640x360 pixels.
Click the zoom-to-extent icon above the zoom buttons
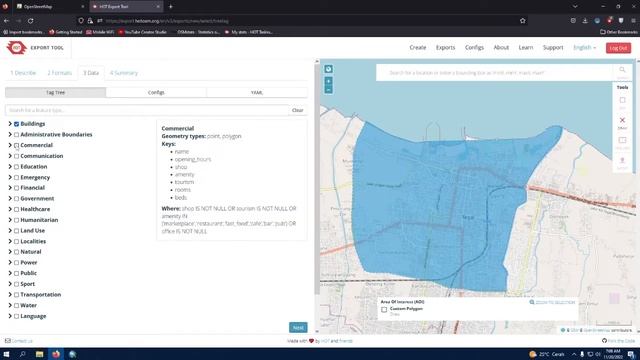coord(329,69)
